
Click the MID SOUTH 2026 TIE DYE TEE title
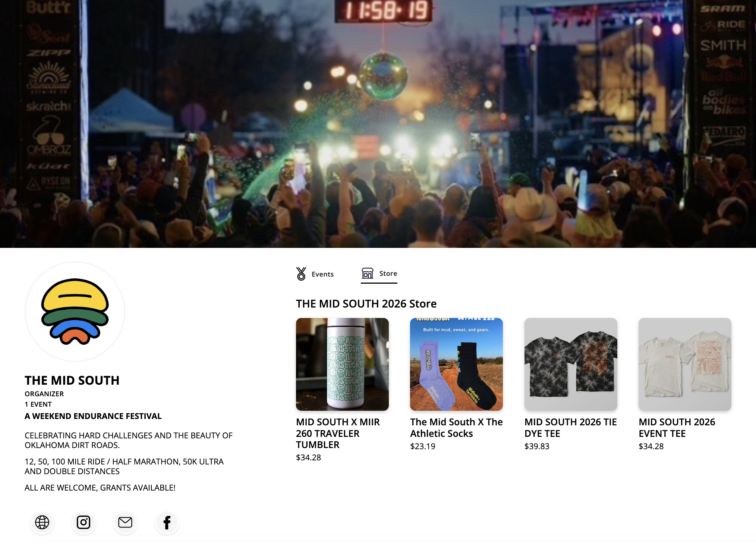click(x=570, y=428)
